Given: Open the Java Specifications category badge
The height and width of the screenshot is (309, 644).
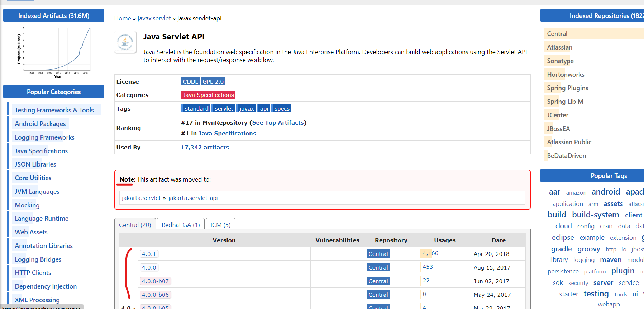Looking at the screenshot, I should [x=208, y=95].
